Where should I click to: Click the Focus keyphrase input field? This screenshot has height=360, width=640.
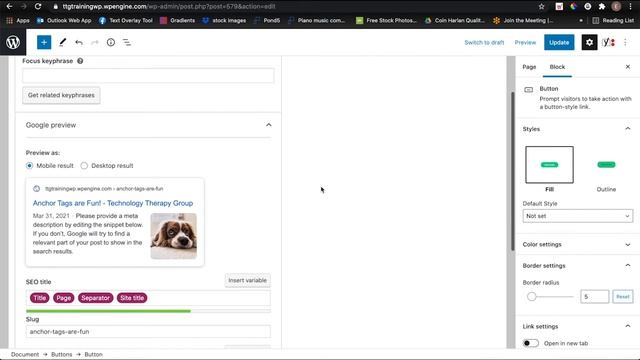[x=148, y=76]
